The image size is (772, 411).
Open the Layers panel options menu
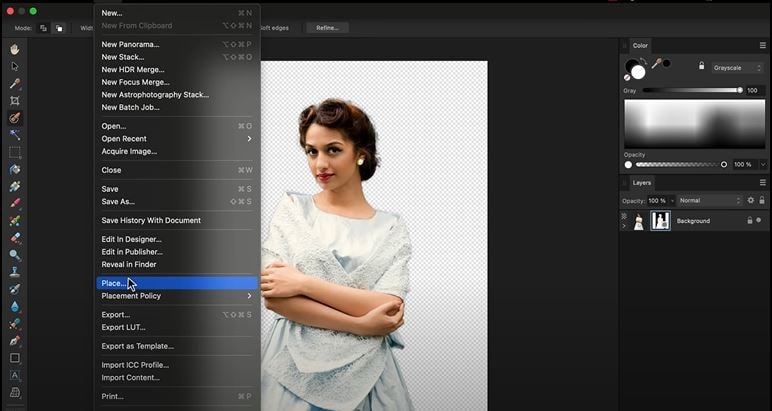763,183
